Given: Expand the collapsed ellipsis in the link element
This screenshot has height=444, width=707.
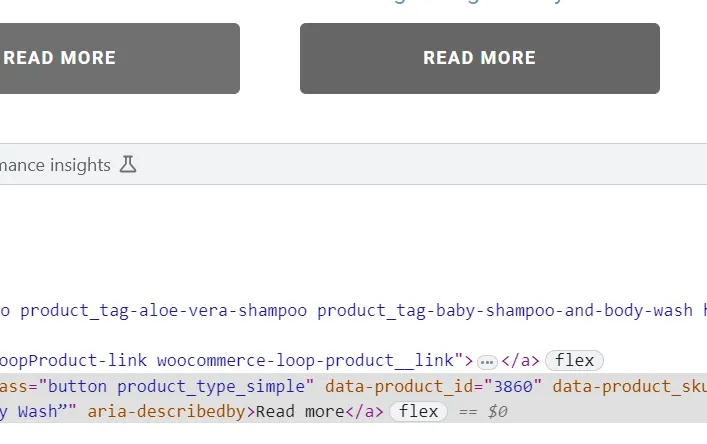Looking at the screenshot, I should pos(487,361).
